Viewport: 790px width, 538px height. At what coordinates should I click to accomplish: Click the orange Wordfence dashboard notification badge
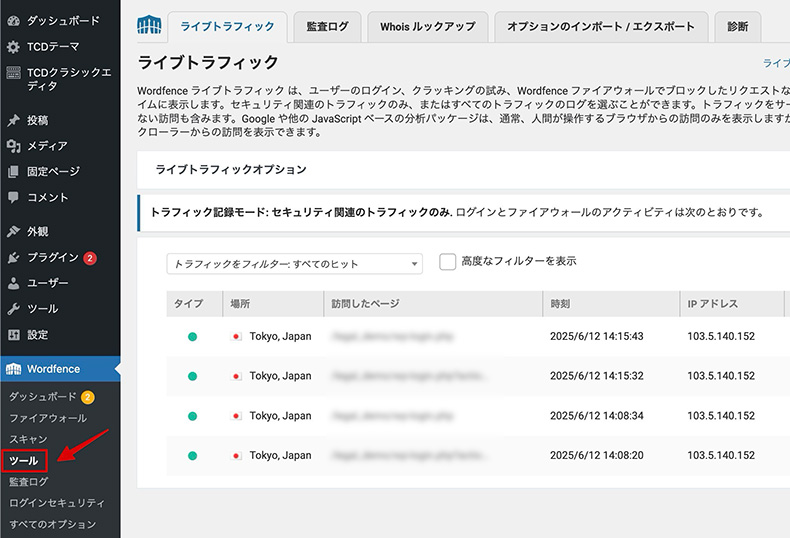click(x=87, y=397)
